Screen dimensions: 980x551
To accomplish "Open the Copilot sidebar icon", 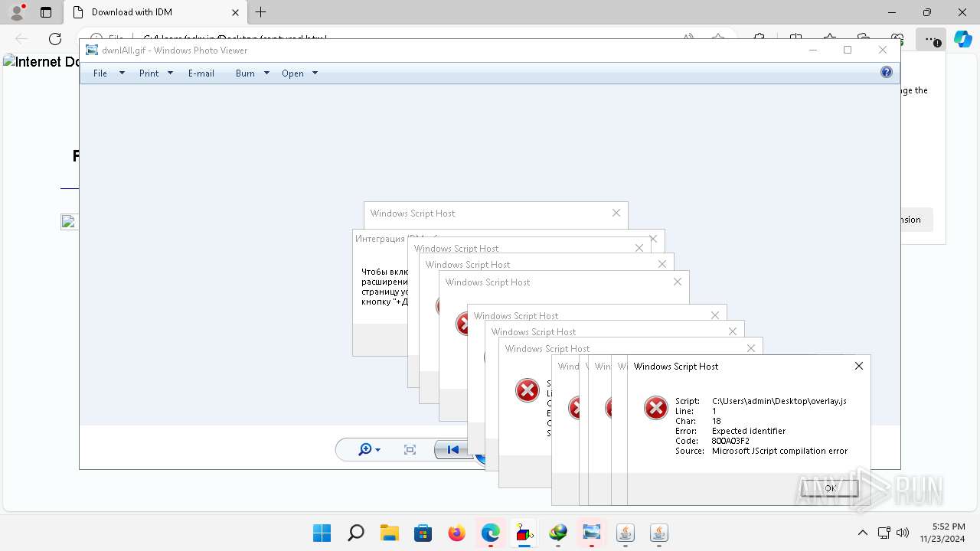I will point(962,39).
